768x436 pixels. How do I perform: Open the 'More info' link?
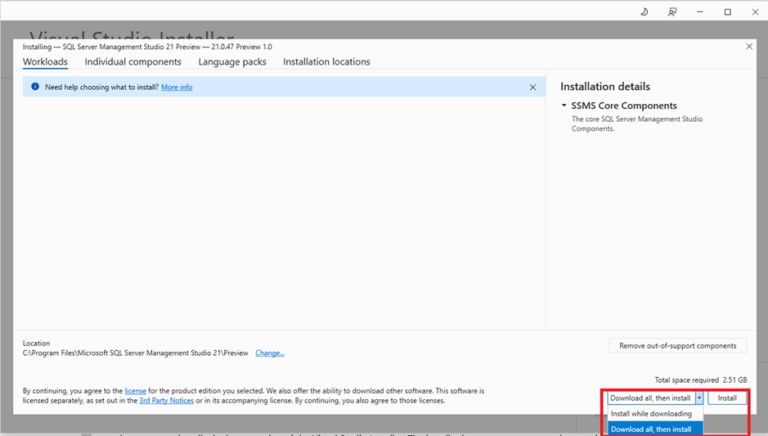[176, 87]
